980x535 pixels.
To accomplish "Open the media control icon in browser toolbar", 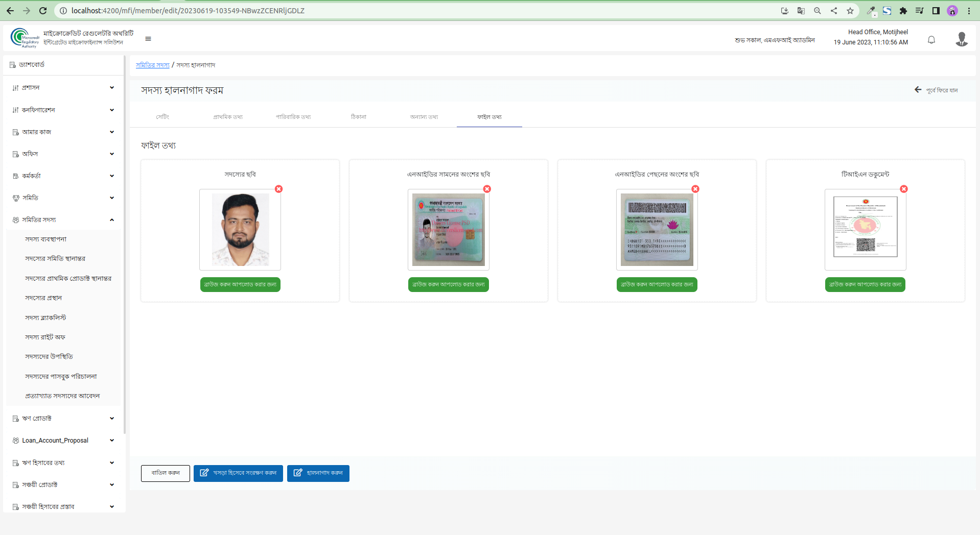I will pyautogui.click(x=920, y=11).
